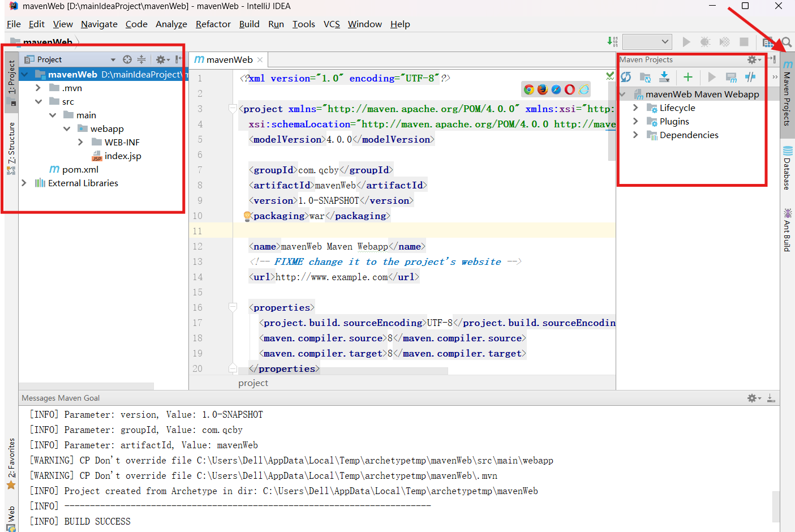The image size is (795, 532).
Task: Fold the properties block in gutter
Action: (x=233, y=307)
